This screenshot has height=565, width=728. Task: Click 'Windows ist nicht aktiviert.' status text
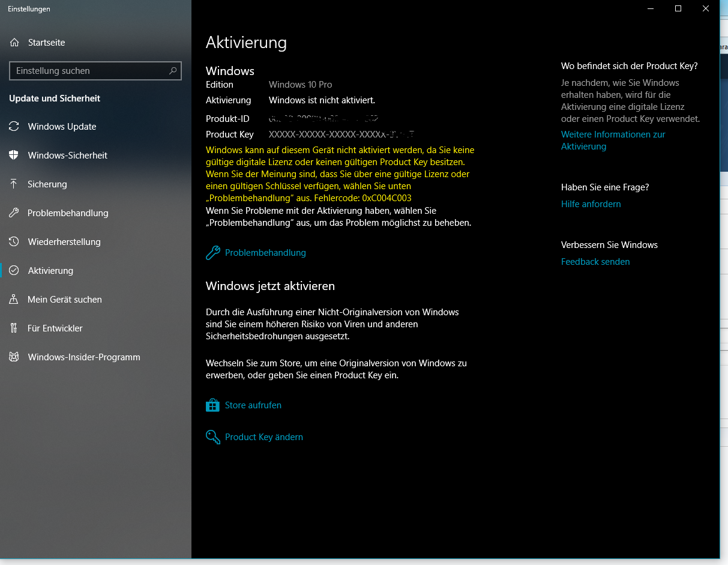click(x=322, y=100)
